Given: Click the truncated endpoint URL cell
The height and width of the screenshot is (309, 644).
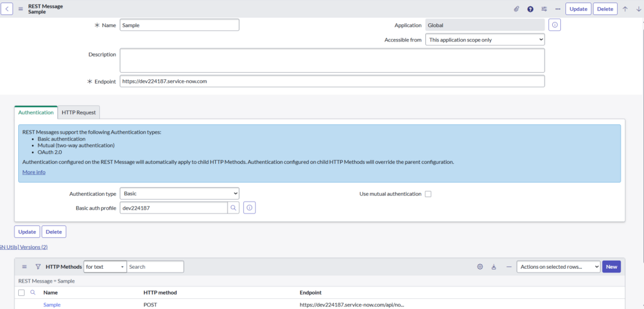Looking at the screenshot, I should 352,305.
